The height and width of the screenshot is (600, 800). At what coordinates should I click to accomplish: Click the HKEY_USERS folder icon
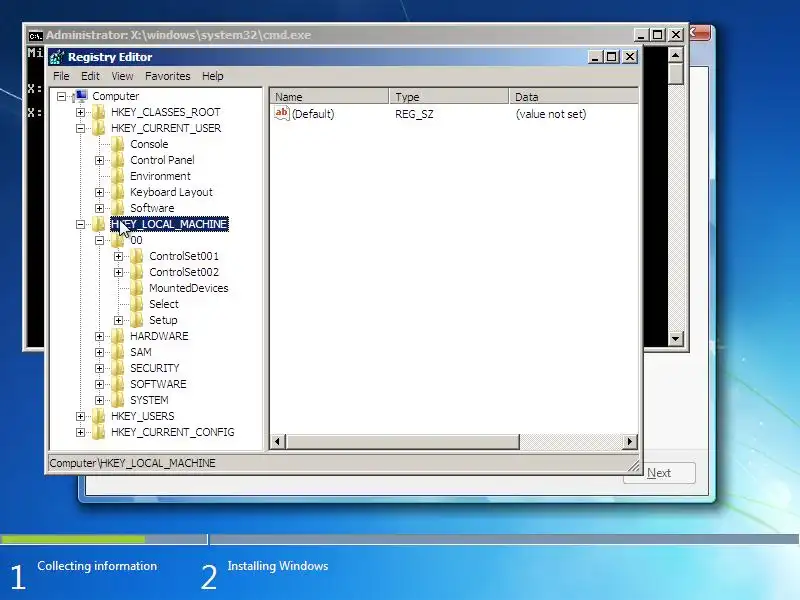pyautogui.click(x=98, y=416)
